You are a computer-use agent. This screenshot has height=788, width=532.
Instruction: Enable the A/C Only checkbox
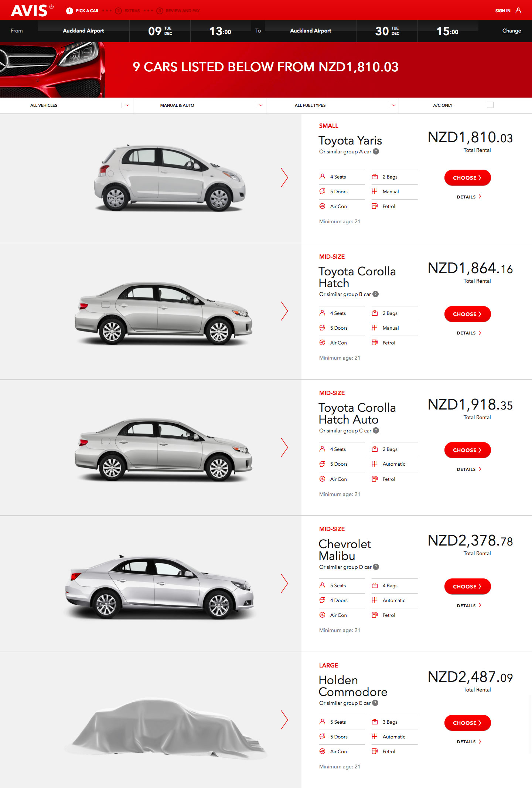(x=490, y=105)
